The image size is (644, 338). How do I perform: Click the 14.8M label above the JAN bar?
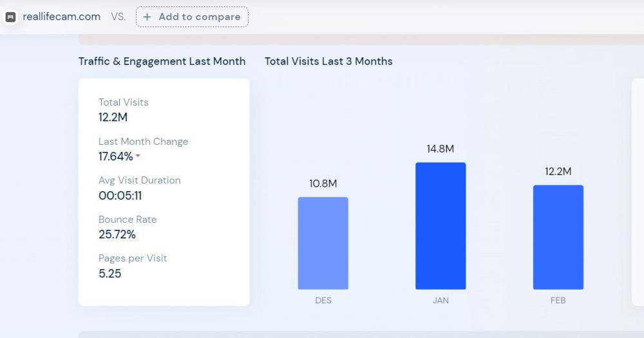pyautogui.click(x=440, y=149)
